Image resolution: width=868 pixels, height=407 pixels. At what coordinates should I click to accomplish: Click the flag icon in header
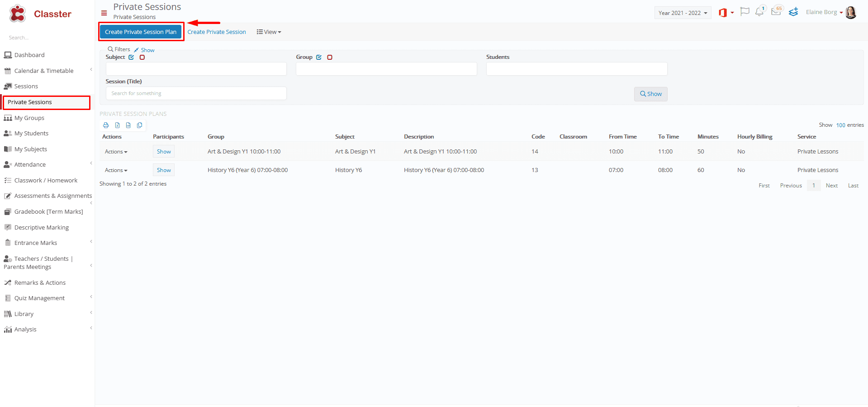[x=745, y=12]
